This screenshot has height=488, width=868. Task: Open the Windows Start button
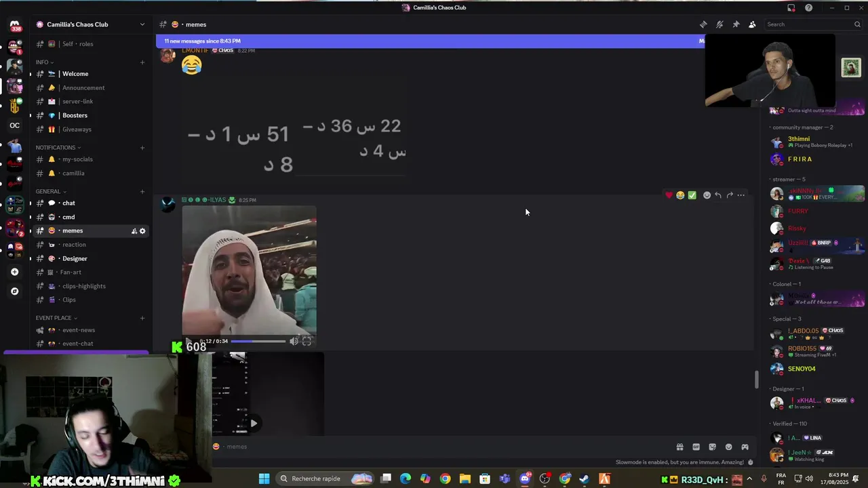[264, 479]
